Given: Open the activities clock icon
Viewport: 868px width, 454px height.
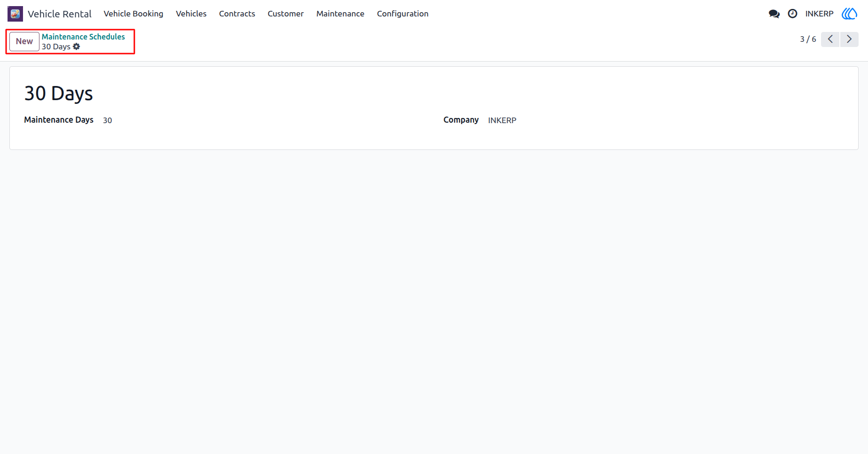Looking at the screenshot, I should click(x=792, y=14).
